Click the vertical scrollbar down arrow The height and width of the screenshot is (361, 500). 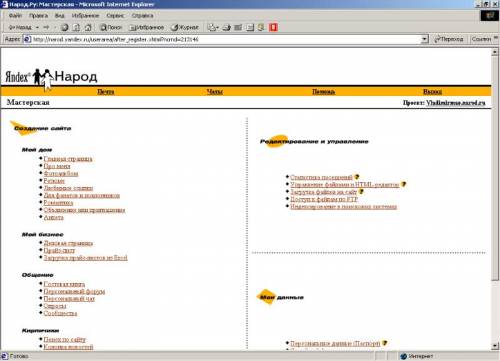click(495, 346)
